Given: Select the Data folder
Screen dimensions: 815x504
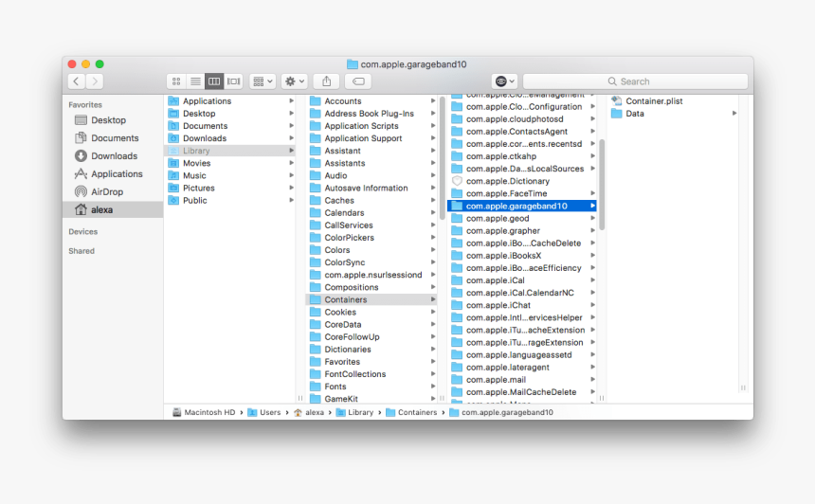Looking at the screenshot, I should click(674, 114).
